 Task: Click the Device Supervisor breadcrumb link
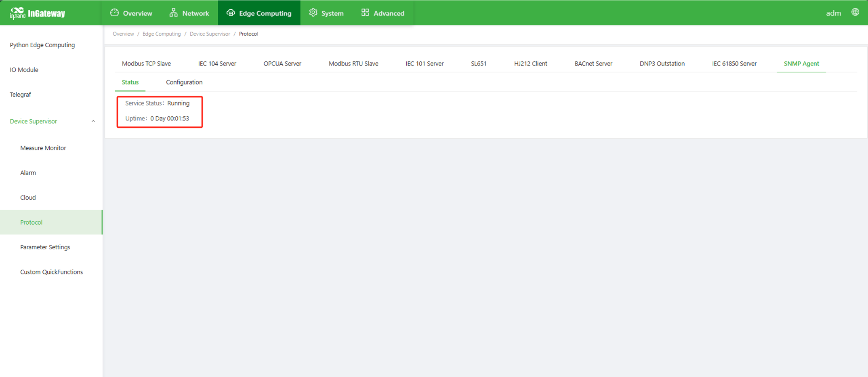(210, 34)
